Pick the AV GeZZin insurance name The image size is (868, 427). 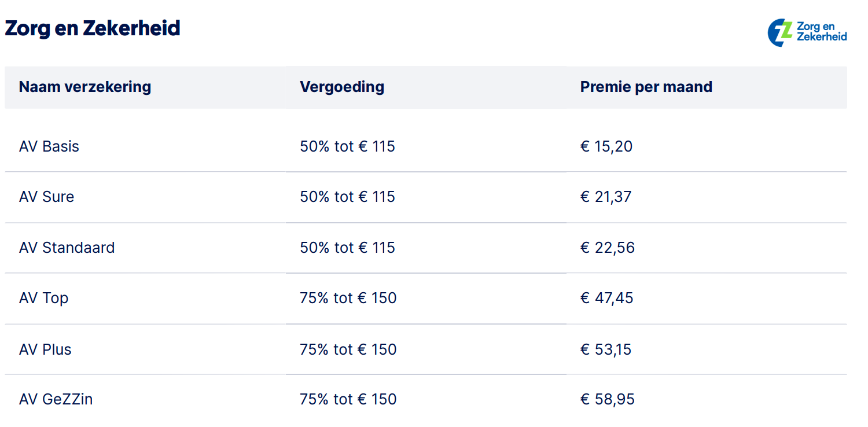pyautogui.click(x=56, y=399)
